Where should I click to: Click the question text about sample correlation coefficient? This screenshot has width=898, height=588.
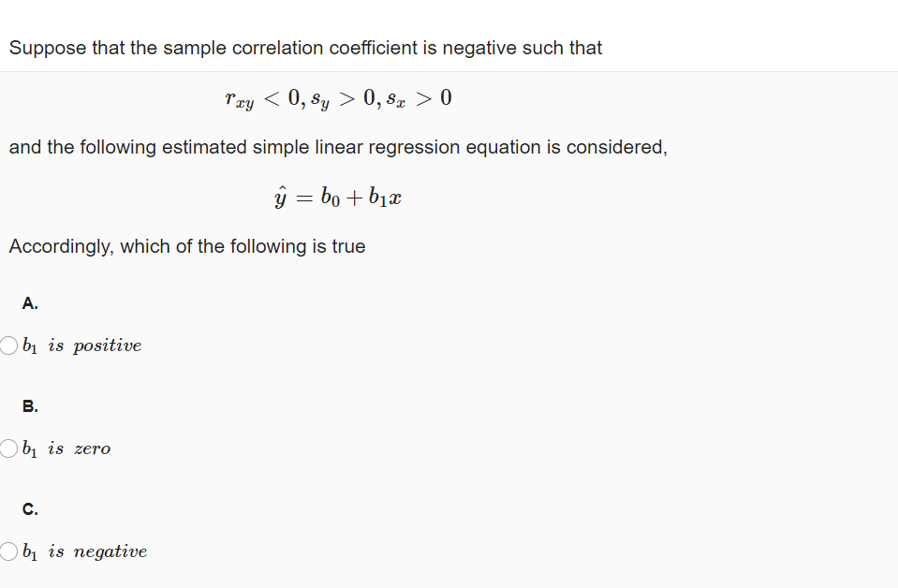click(x=305, y=48)
